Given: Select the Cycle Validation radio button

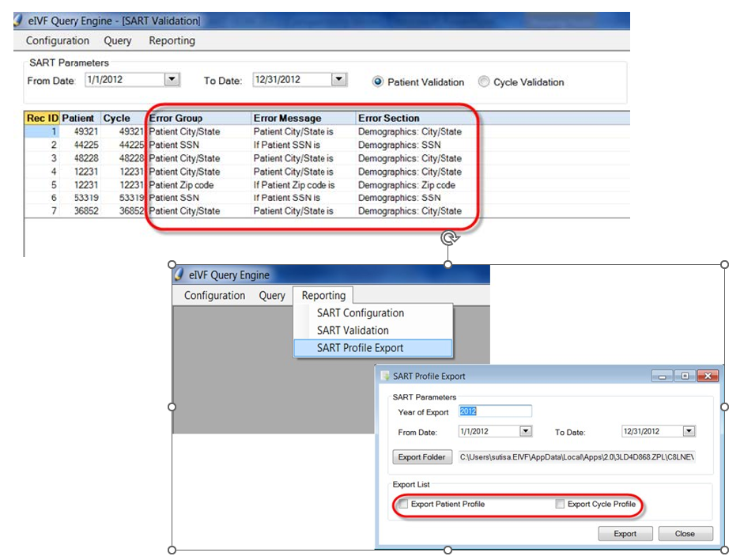Looking at the screenshot, I should [484, 81].
